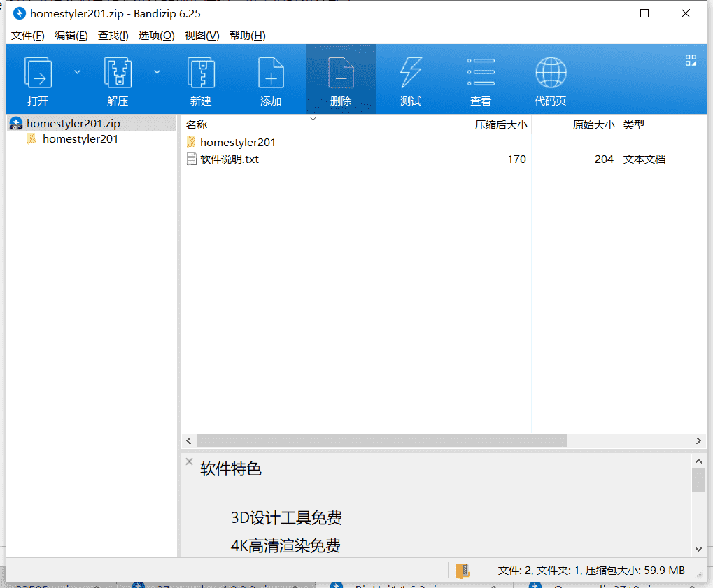
Task: Close the preview pane with the X
Action: pos(189,461)
